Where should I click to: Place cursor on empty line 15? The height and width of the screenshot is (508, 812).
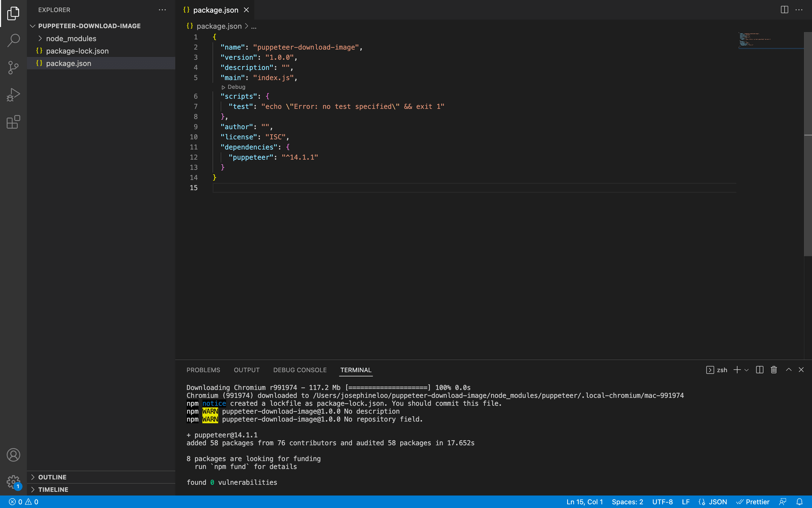click(x=474, y=188)
